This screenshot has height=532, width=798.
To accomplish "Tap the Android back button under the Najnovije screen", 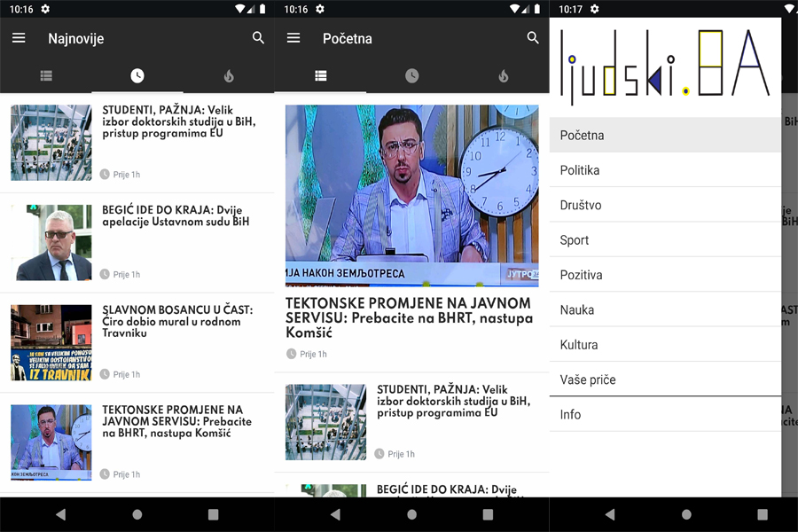I will tap(61, 514).
